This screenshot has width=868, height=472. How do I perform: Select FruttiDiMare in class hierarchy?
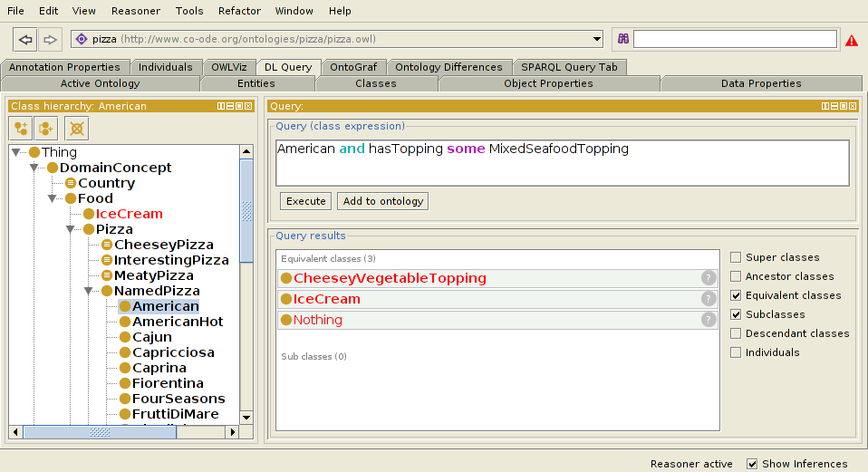point(175,414)
